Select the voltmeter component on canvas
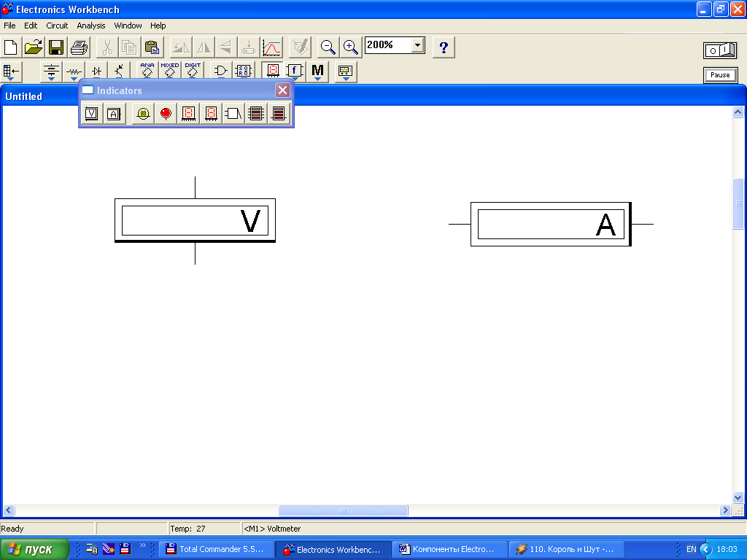This screenshot has width=747, height=560. [195, 220]
